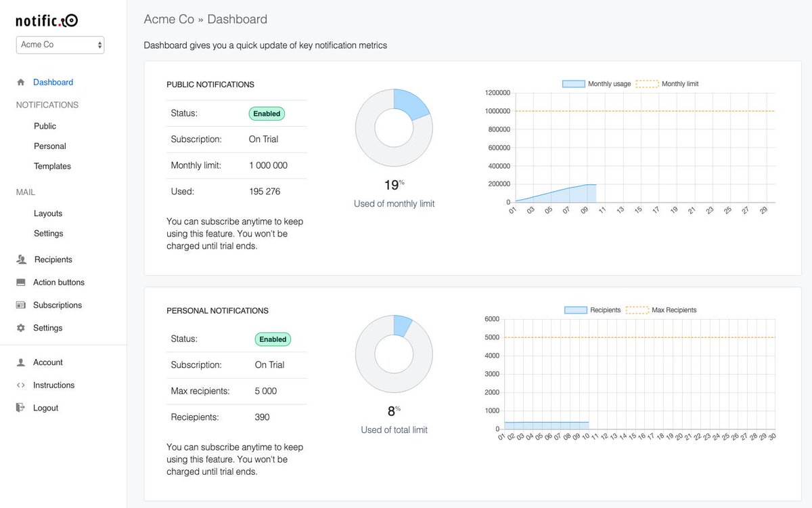The image size is (812, 508).
Task: Click the Dashboard sidebar link
Action: 53,81
